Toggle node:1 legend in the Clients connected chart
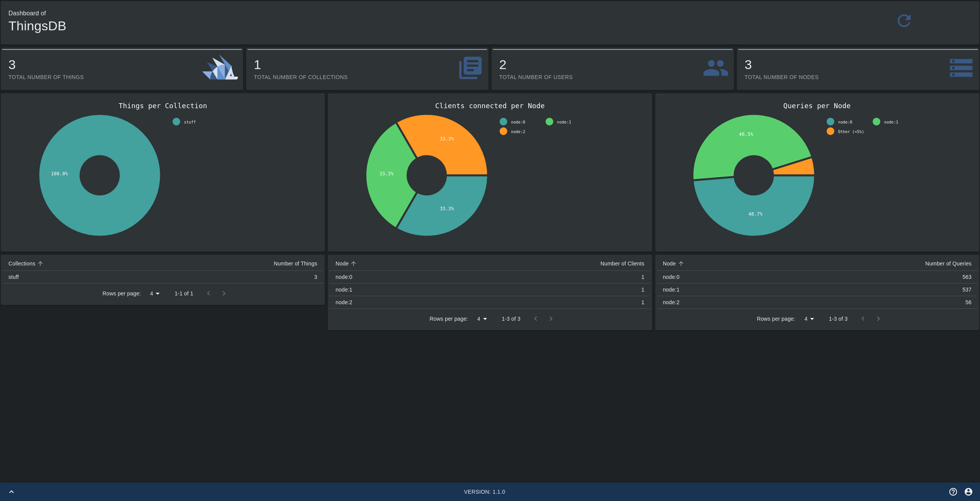 (x=559, y=122)
